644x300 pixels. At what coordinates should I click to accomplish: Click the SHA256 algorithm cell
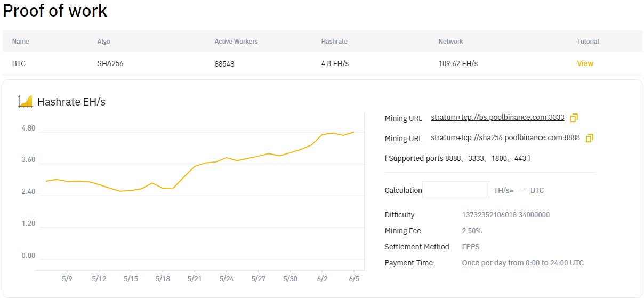[110, 63]
